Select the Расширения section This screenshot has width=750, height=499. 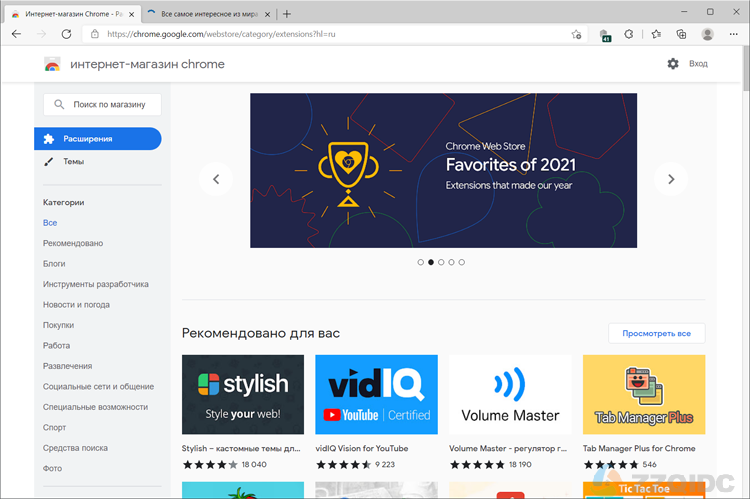coord(98,139)
